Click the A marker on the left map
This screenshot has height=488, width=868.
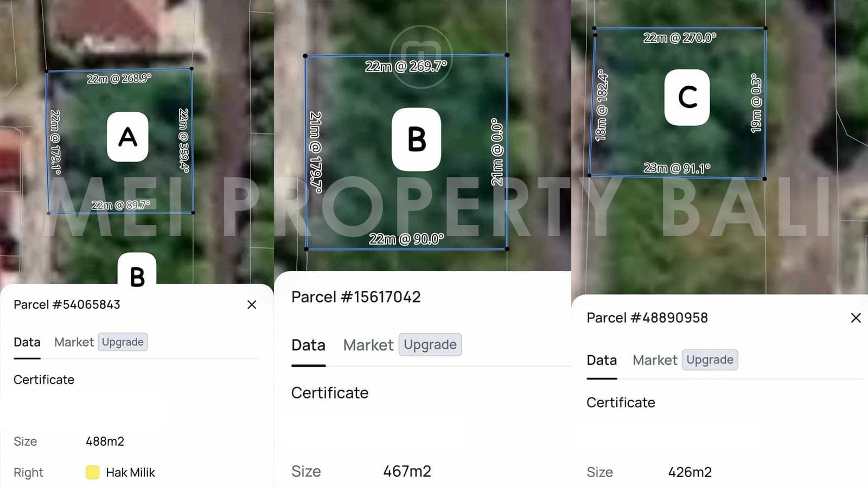pos(127,137)
